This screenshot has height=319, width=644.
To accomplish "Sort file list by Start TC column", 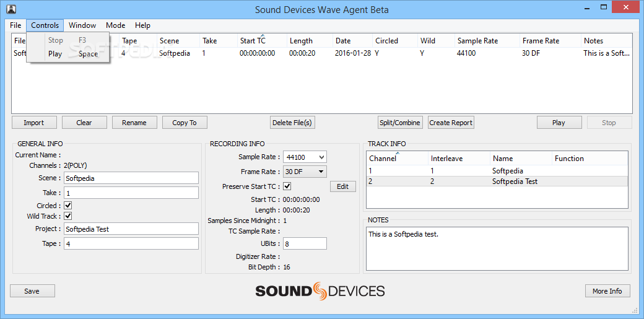I will [263, 41].
